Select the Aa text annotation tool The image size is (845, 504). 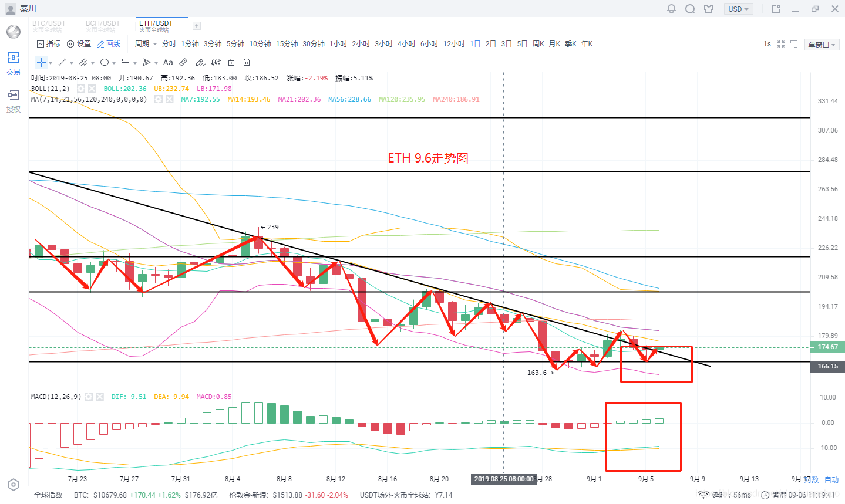click(168, 62)
